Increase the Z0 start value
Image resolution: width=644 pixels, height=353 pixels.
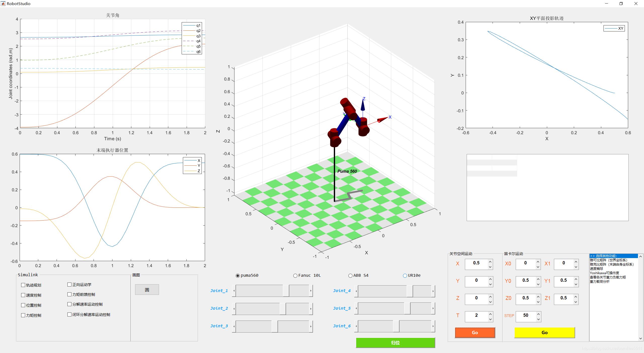538,297
